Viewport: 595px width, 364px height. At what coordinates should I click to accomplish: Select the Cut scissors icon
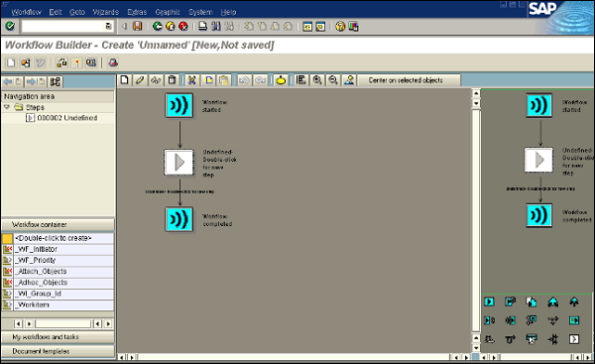click(x=192, y=80)
